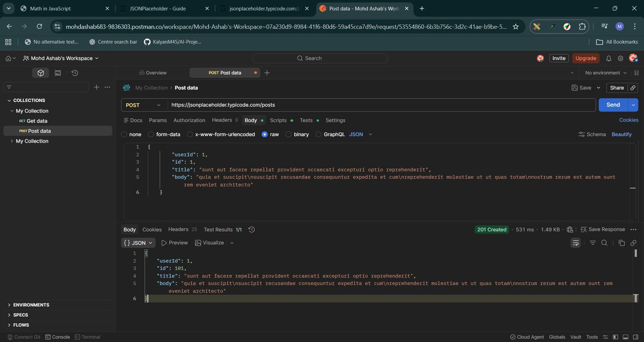Image resolution: width=644 pixels, height=342 pixels.
Task: Click the user avatar in Postman header
Action: pyautogui.click(x=633, y=58)
